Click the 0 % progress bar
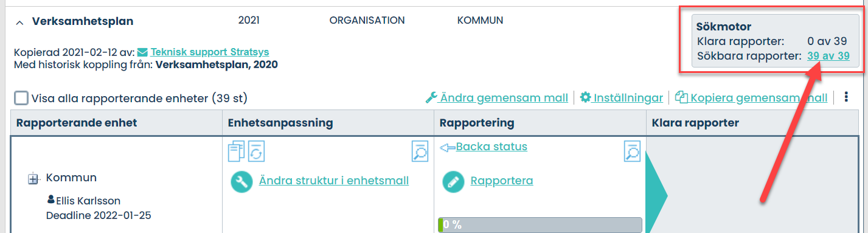 [x=540, y=224]
